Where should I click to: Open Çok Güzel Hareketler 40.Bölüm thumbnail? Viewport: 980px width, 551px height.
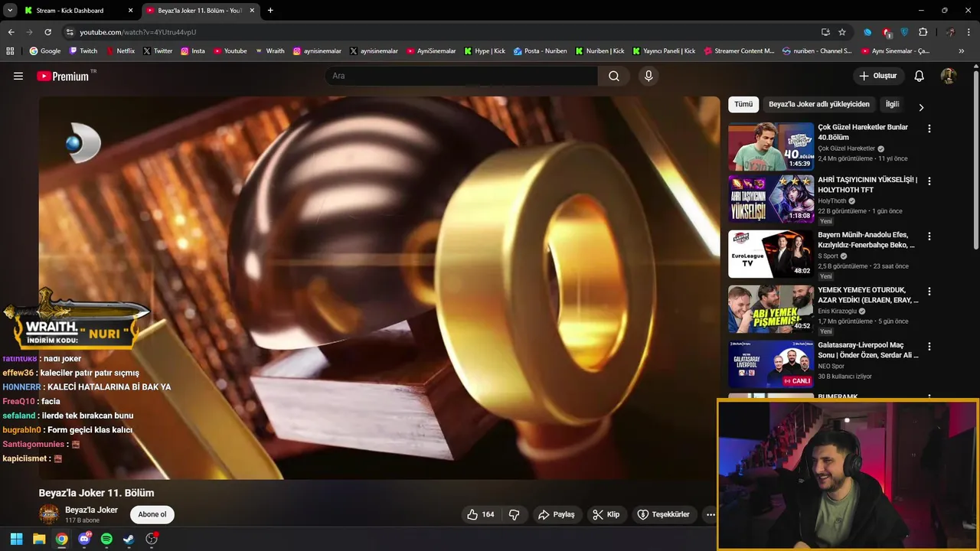[x=771, y=146]
